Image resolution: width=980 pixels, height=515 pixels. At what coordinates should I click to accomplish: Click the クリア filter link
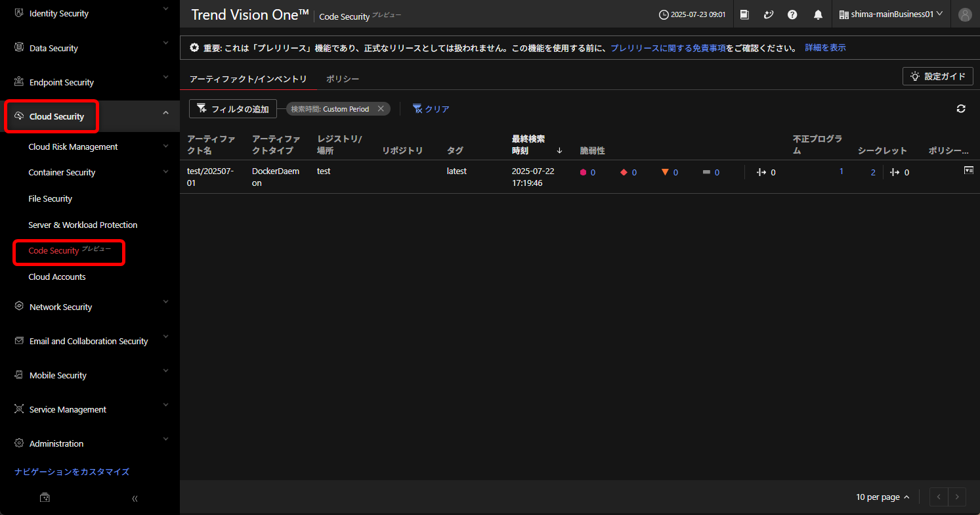tap(431, 109)
